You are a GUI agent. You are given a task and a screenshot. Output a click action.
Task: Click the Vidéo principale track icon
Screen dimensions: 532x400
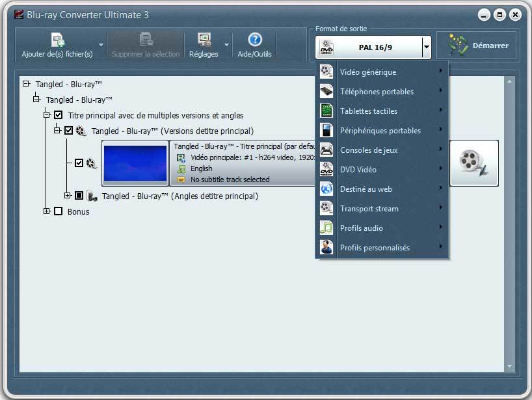click(181, 158)
